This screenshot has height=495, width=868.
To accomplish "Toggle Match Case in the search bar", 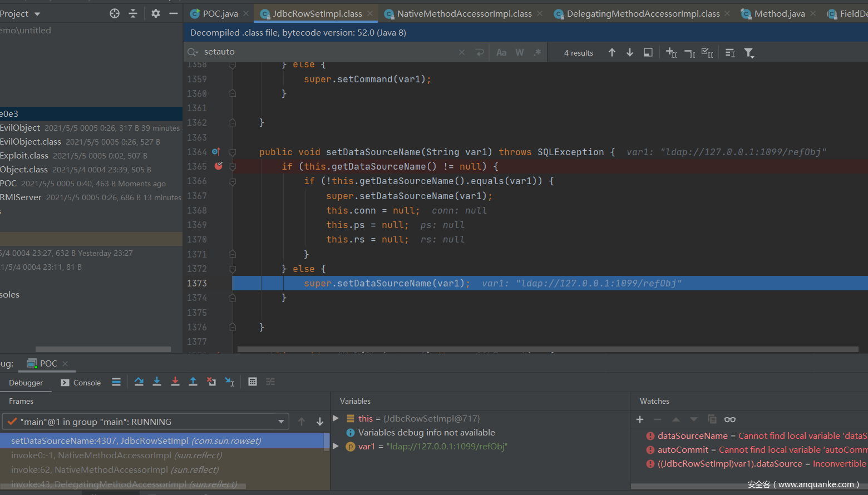I will 501,52.
